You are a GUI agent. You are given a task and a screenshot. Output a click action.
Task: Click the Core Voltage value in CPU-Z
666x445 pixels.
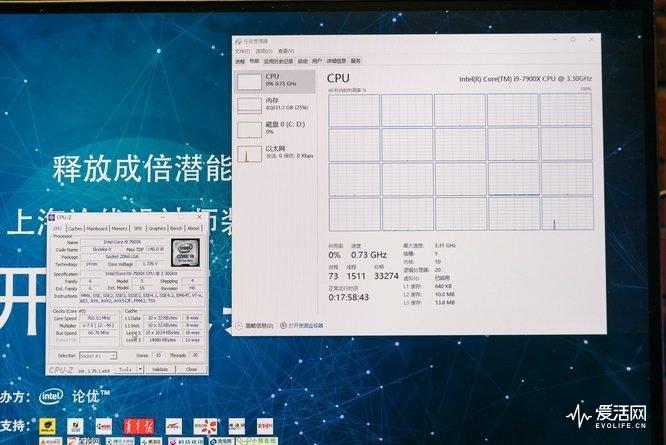pyautogui.click(x=150, y=264)
